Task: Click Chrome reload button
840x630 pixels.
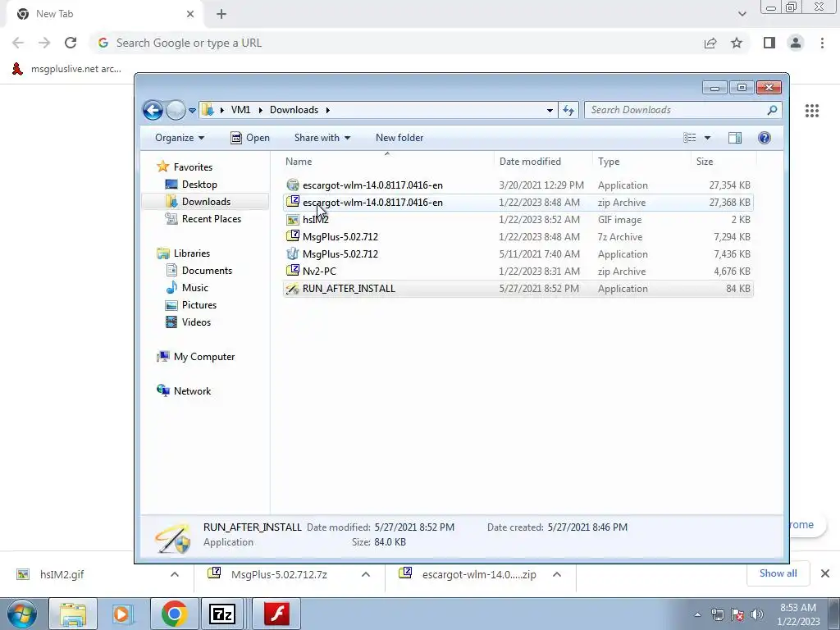Action: coord(71,43)
